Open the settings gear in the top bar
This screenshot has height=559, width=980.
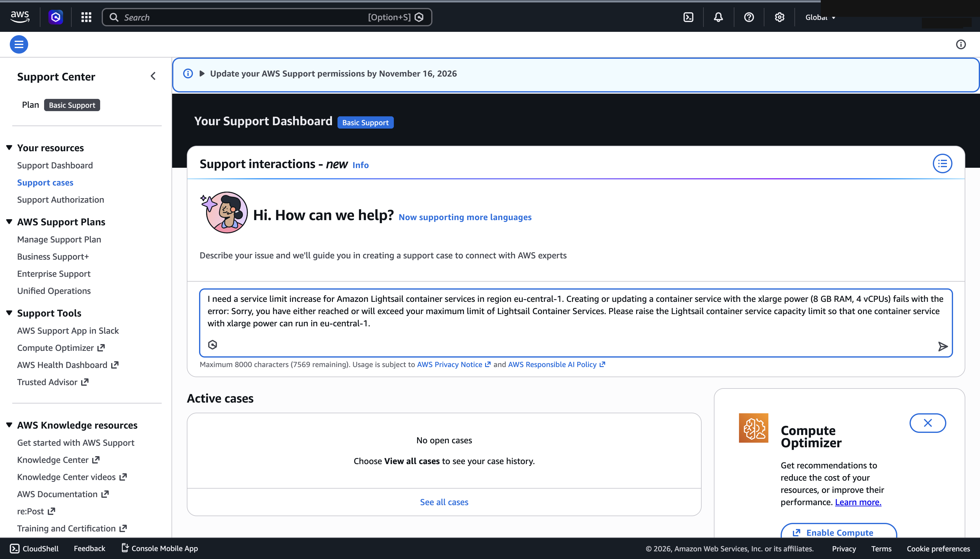(779, 17)
